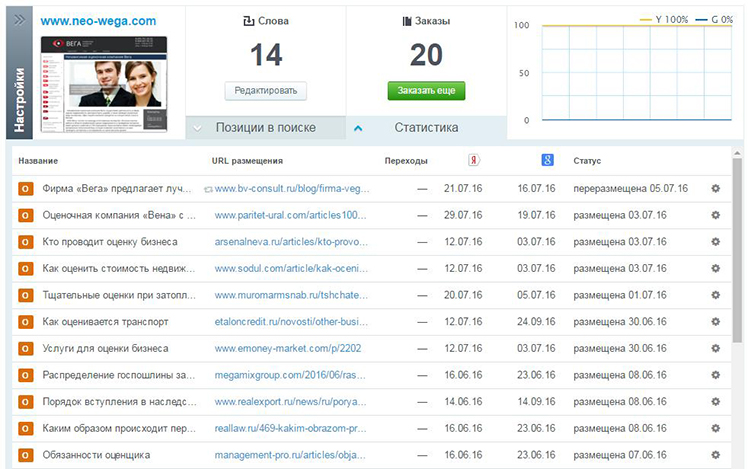Open reallaw.ru/469 link
Screen dimensions: 748x469
pyautogui.click(x=291, y=428)
